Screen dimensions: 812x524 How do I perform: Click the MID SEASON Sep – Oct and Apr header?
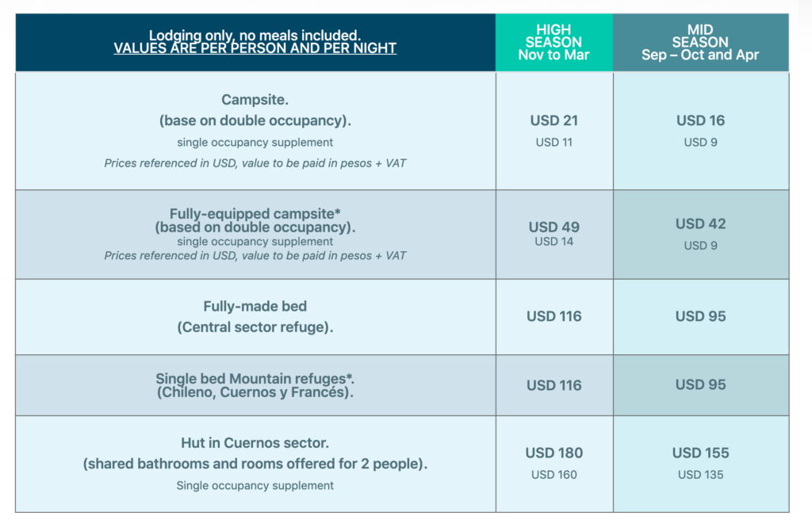coord(700,43)
